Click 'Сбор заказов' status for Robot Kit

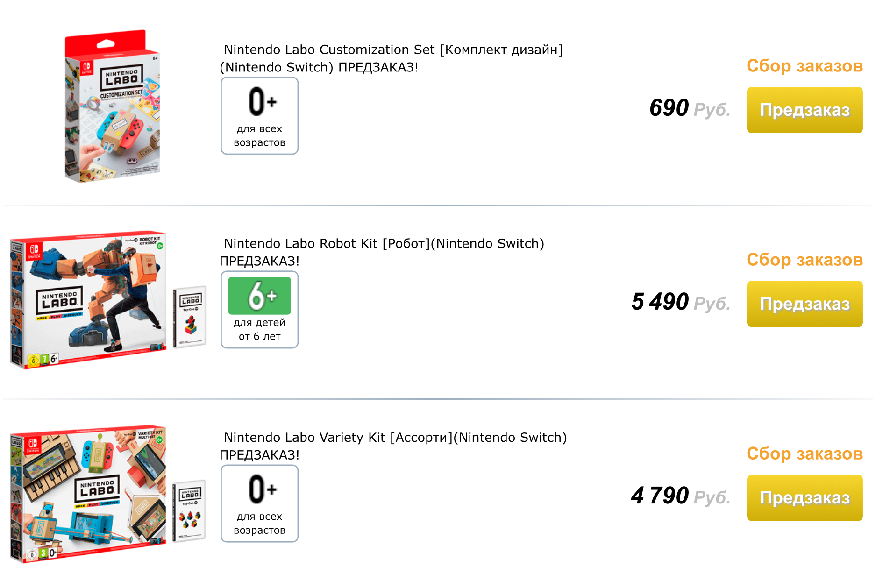[x=805, y=260]
